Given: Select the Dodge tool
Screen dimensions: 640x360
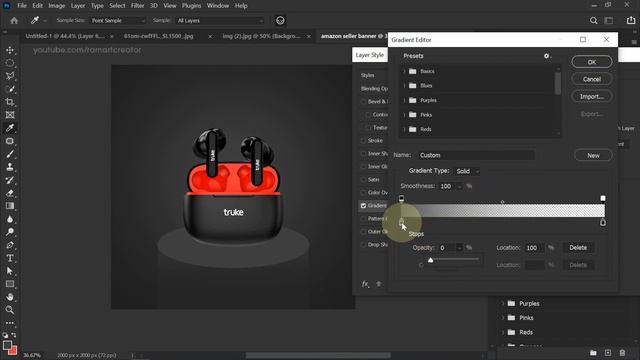Looking at the screenshot, I should tap(10, 232).
